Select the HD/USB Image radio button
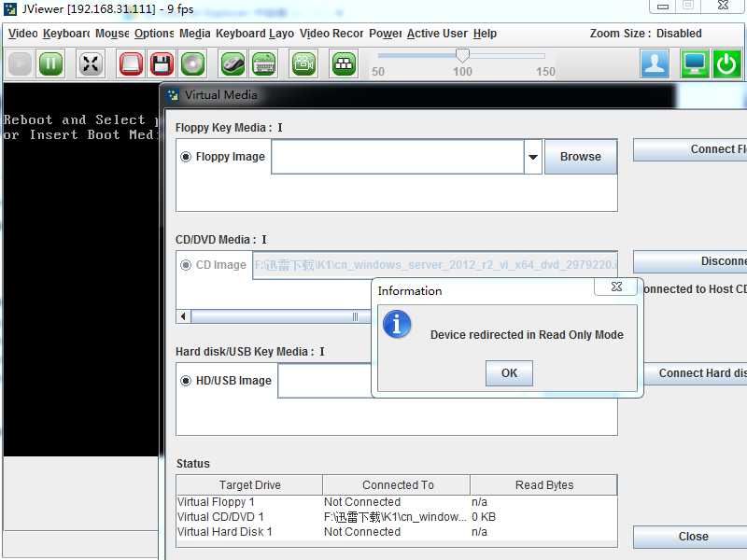Image resolution: width=747 pixels, height=560 pixels. click(186, 381)
